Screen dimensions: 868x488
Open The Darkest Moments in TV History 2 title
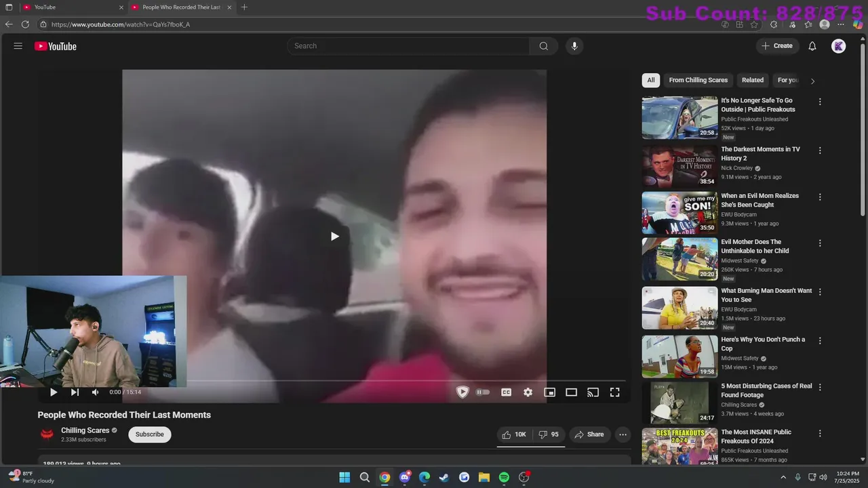pos(760,154)
